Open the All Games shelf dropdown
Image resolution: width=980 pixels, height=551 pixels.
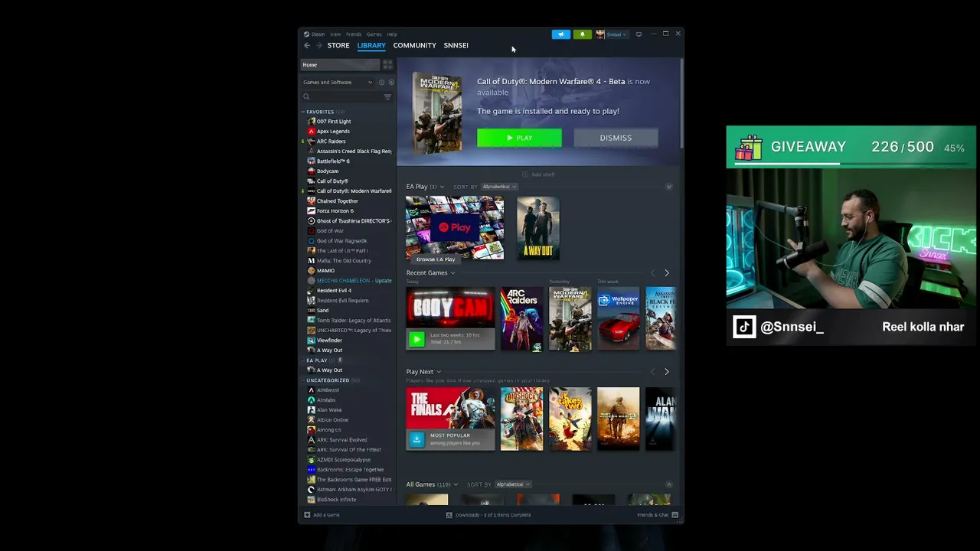[x=456, y=484]
